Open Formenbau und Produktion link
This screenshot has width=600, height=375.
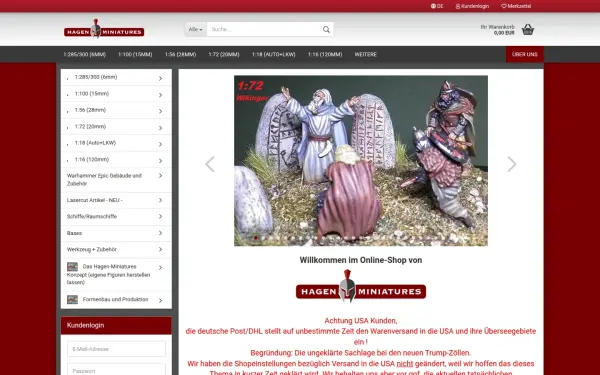pos(115,300)
